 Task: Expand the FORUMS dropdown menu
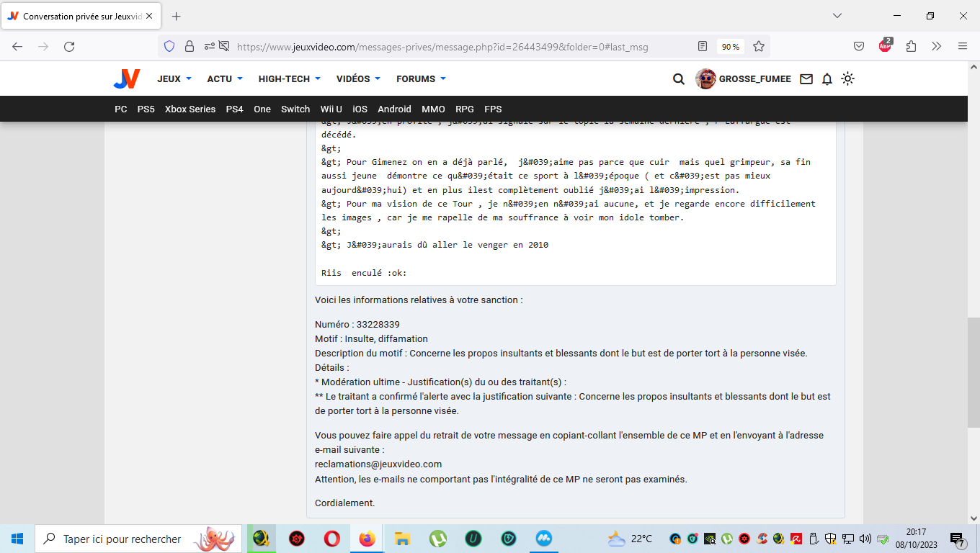421,79
